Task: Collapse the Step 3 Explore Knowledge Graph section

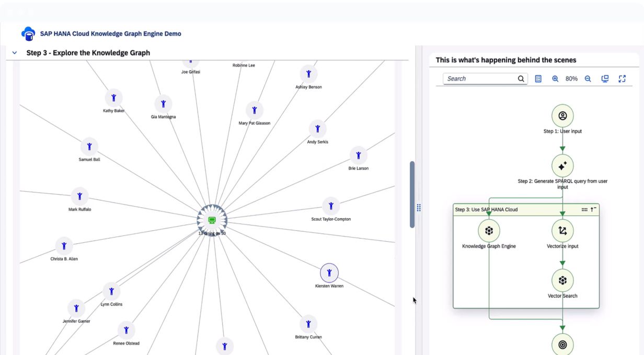Action: pyautogui.click(x=15, y=53)
